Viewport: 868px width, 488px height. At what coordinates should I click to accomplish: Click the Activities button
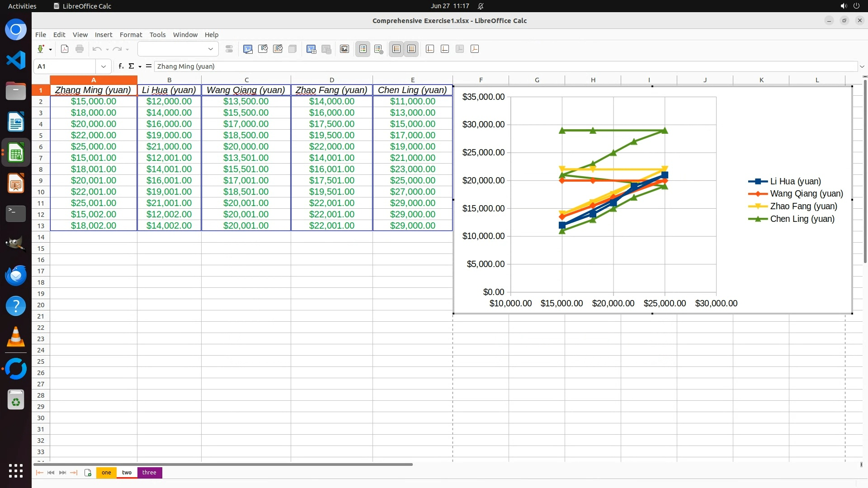tap(22, 6)
